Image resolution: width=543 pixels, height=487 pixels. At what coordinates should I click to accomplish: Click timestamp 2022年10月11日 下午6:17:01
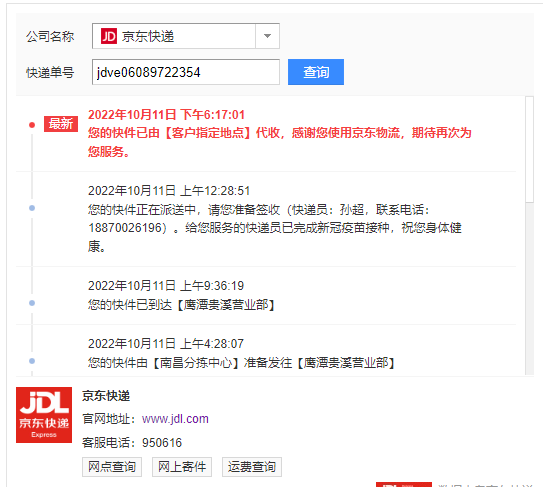point(166,115)
